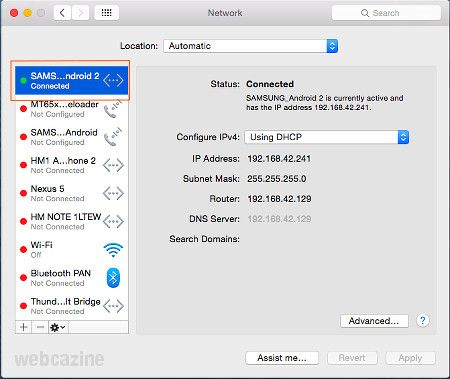The height and width of the screenshot is (379, 450).
Task: Click the IP Address value 192.168.42.241
Action: point(279,159)
